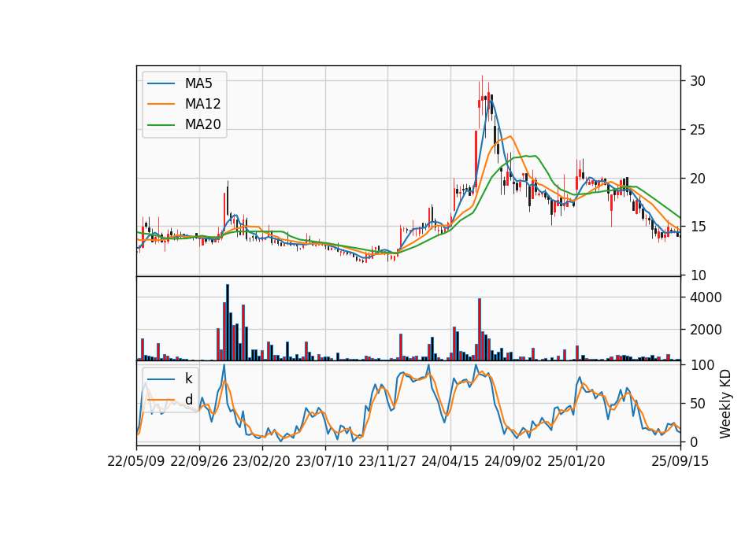Screen dimensions: 756x543
Task: Click the KD axis label 50
Action: [697, 404]
